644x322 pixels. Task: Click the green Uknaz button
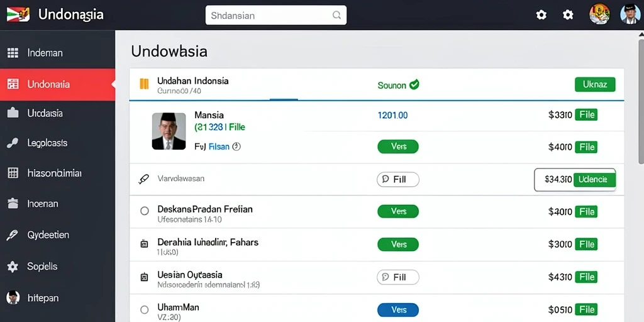tap(595, 84)
